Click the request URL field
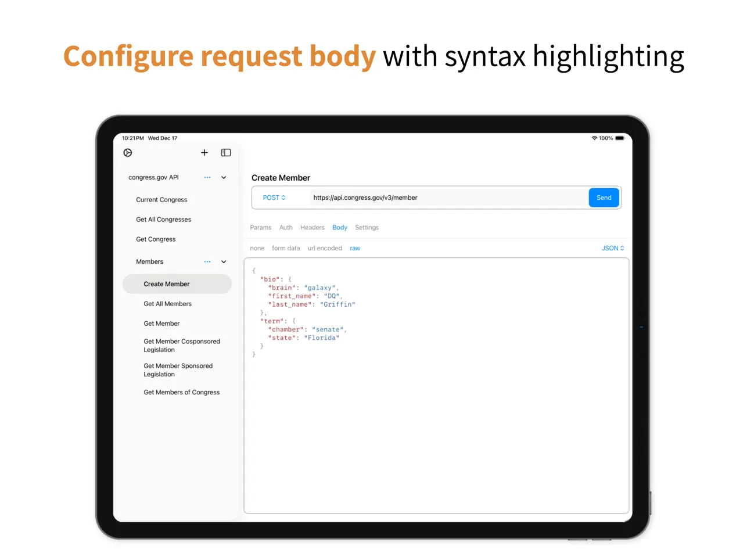The height and width of the screenshot is (560, 747). coord(448,198)
